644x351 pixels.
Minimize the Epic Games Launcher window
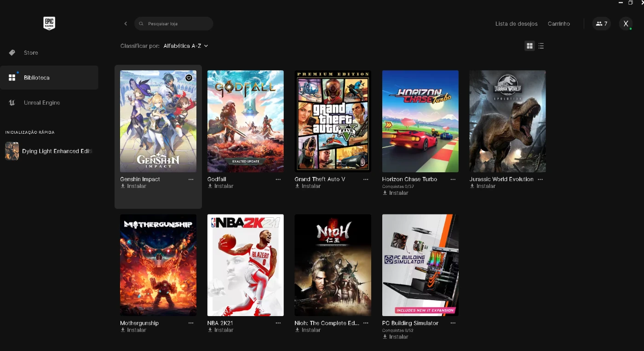point(621,3)
